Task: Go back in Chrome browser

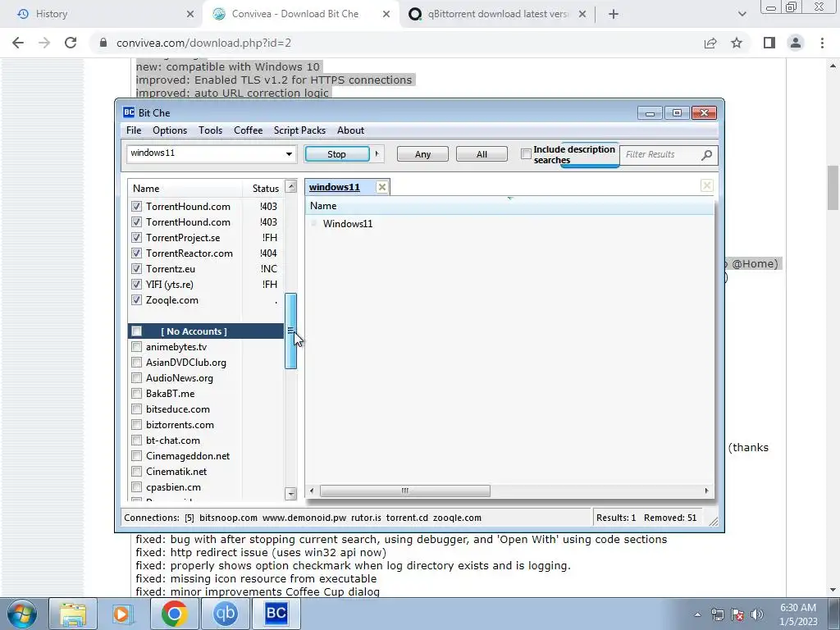Action: coord(18,43)
